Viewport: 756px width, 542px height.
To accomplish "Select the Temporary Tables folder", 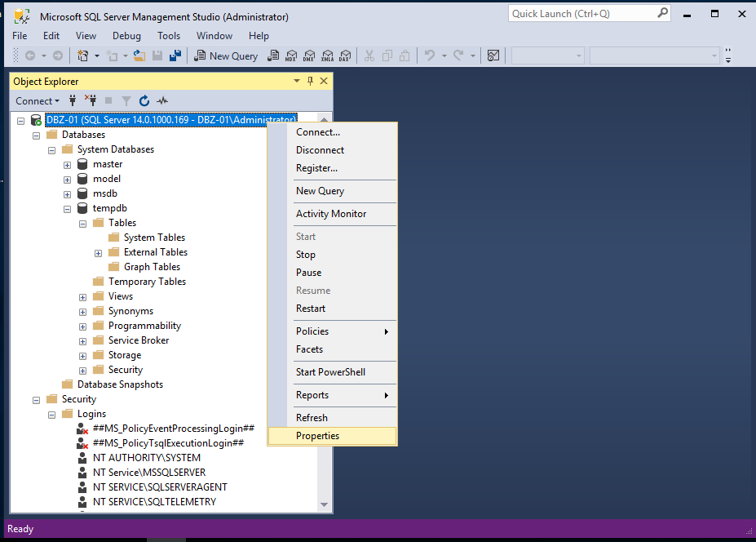I will [x=147, y=282].
